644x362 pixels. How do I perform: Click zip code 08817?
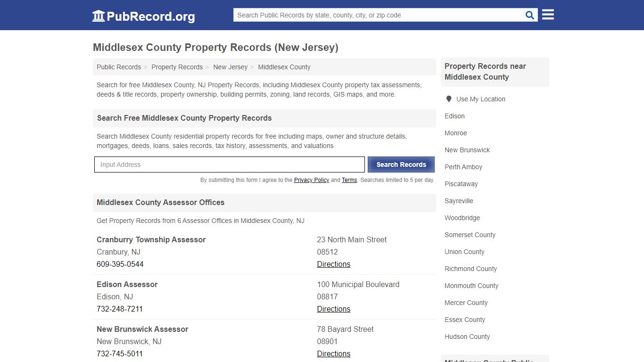pos(328,296)
